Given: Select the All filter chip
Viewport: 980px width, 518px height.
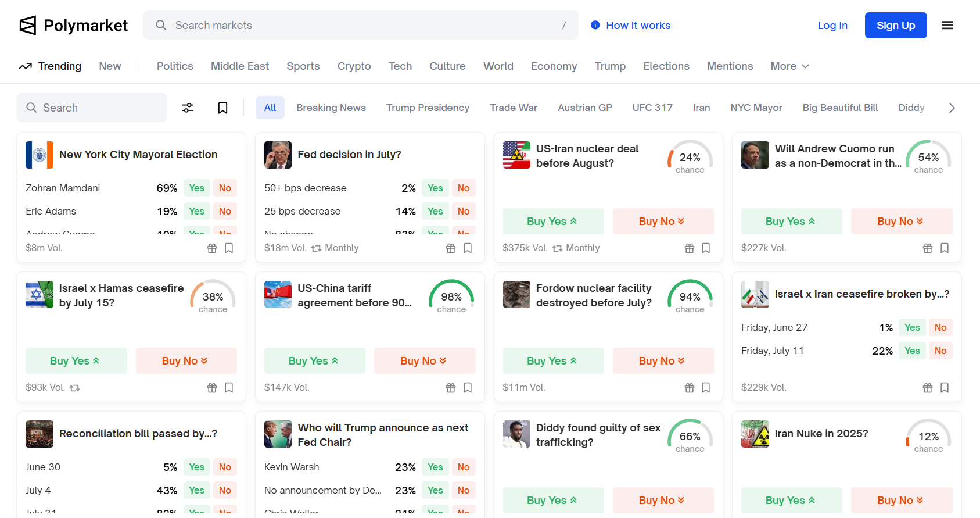Looking at the screenshot, I should point(270,108).
